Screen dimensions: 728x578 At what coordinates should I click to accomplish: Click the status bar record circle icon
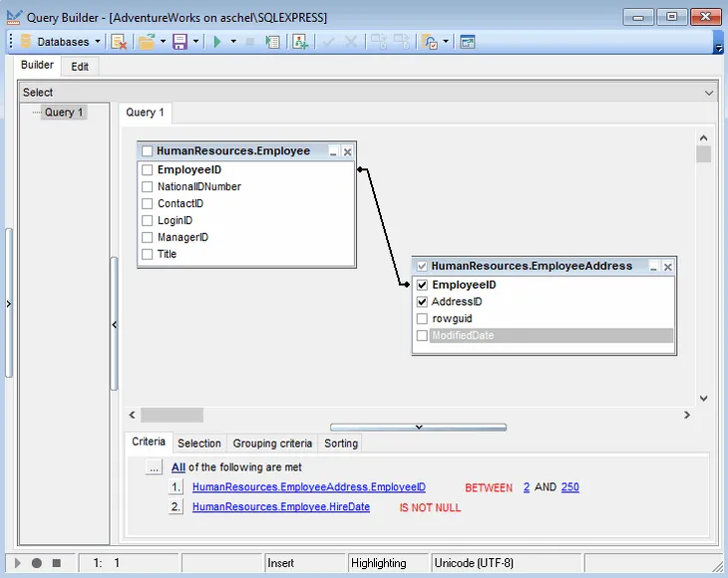(37, 563)
